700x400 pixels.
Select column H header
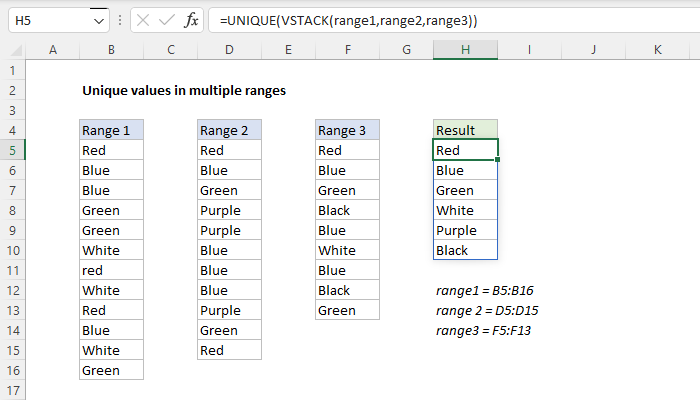(465, 50)
